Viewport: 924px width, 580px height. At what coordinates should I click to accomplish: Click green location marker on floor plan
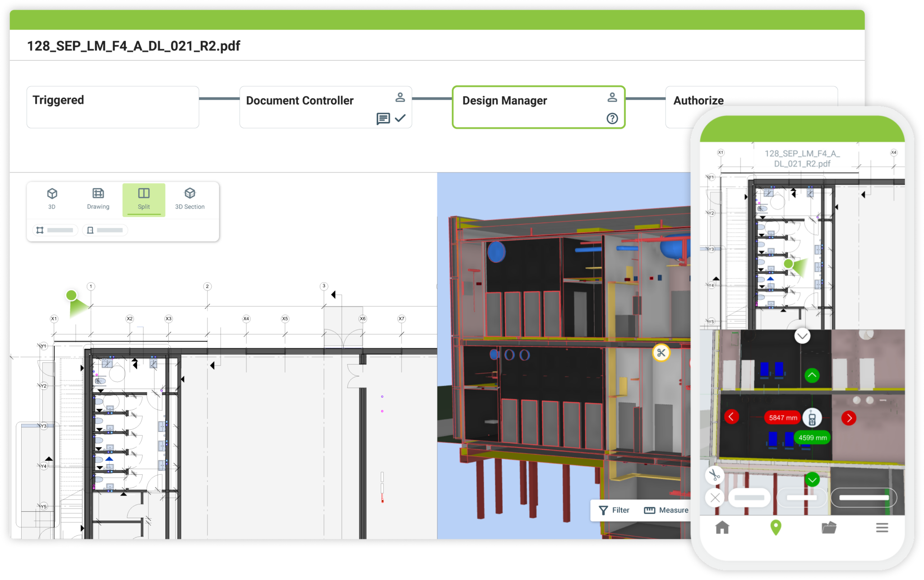tap(71, 295)
